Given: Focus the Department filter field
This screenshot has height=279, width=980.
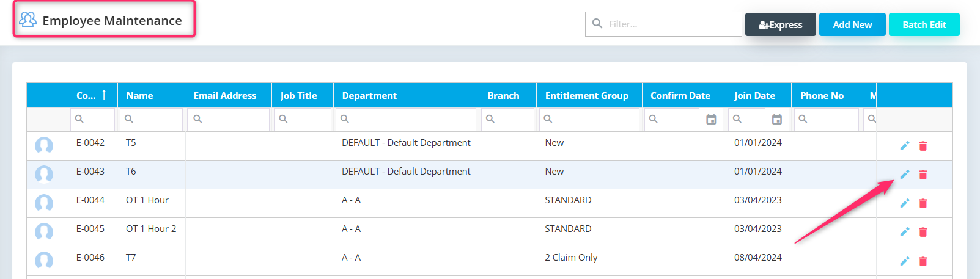Looking at the screenshot, I should [x=406, y=120].
